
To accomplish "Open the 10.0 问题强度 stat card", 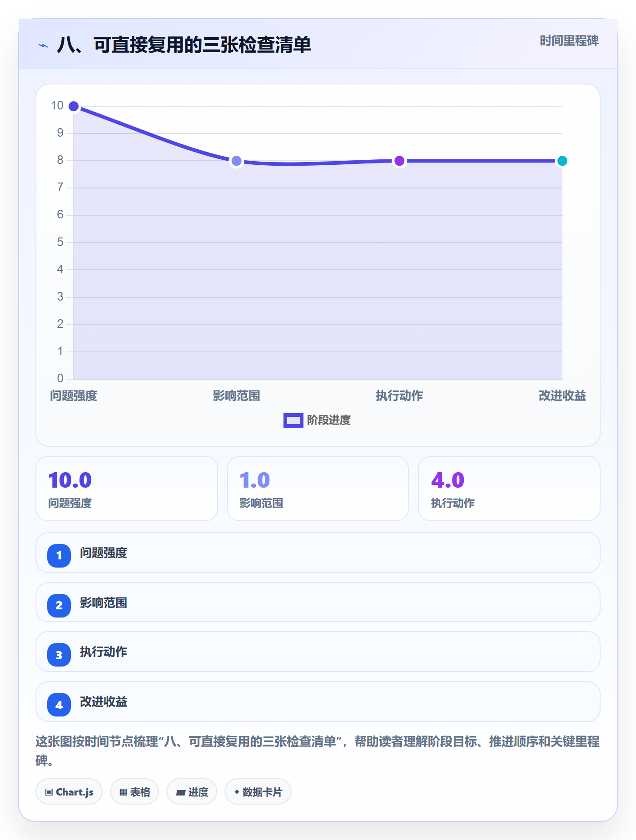I will tap(127, 489).
